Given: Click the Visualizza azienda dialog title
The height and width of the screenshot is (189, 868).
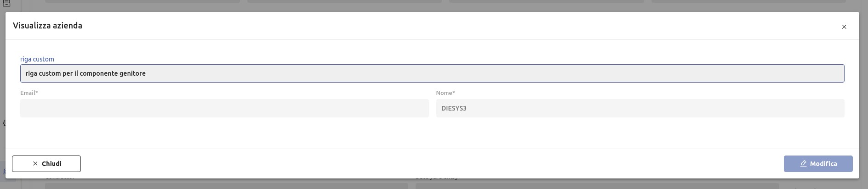Looking at the screenshot, I should click(x=47, y=26).
